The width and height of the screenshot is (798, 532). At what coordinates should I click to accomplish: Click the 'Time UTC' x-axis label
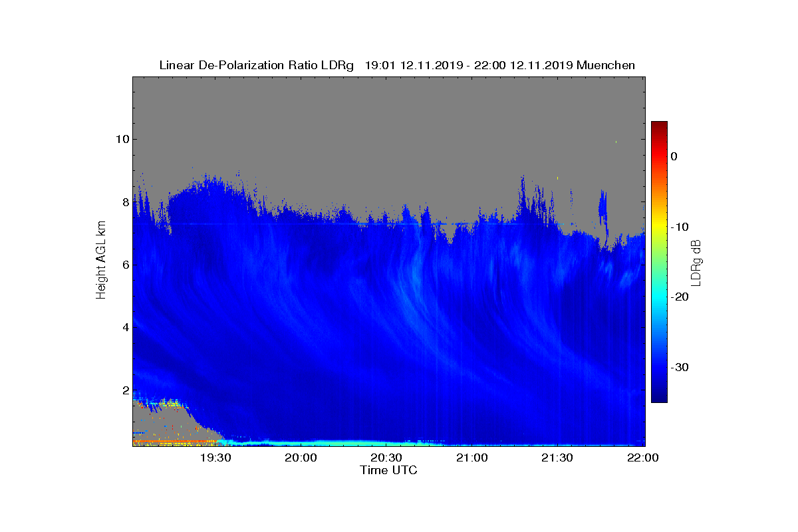pyautogui.click(x=388, y=470)
